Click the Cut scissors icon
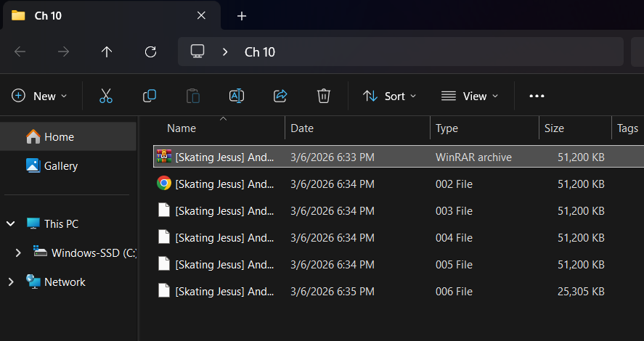 click(x=105, y=96)
